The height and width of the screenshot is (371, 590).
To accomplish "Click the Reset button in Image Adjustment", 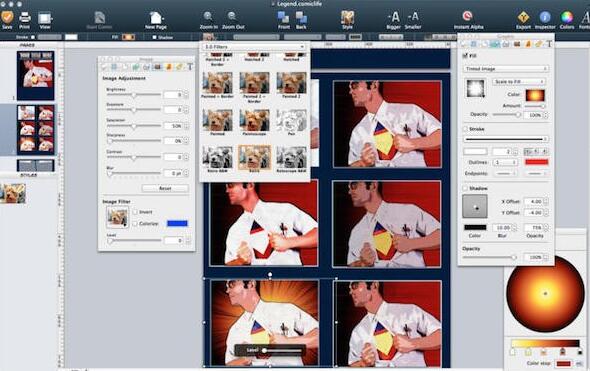I will pyautogui.click(x=165, y=188).
